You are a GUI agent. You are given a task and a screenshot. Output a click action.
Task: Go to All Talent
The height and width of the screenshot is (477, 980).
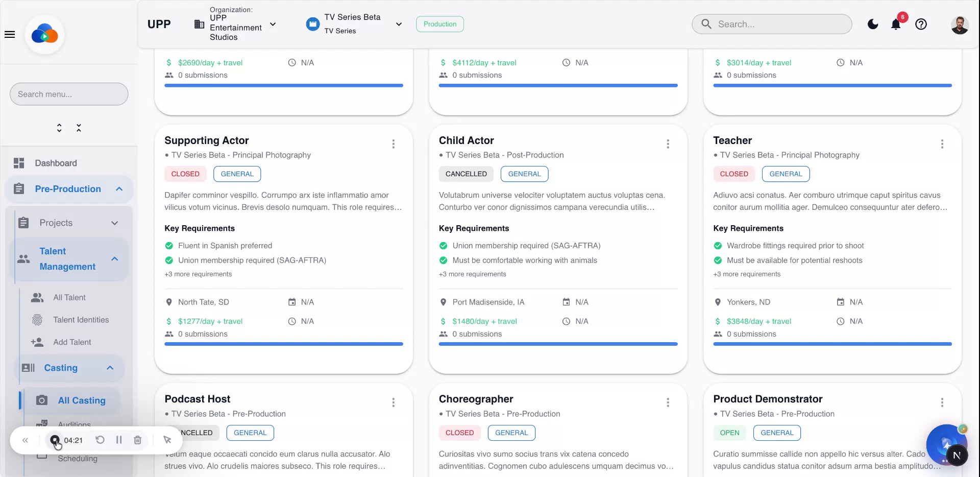(x=69, y=297)
